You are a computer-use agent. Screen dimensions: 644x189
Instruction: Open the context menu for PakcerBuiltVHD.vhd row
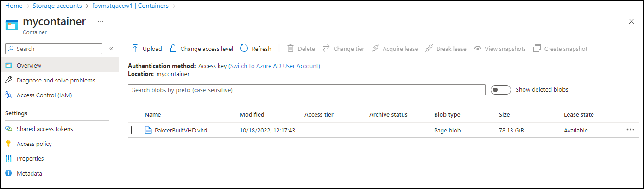[x=631, y=130]
